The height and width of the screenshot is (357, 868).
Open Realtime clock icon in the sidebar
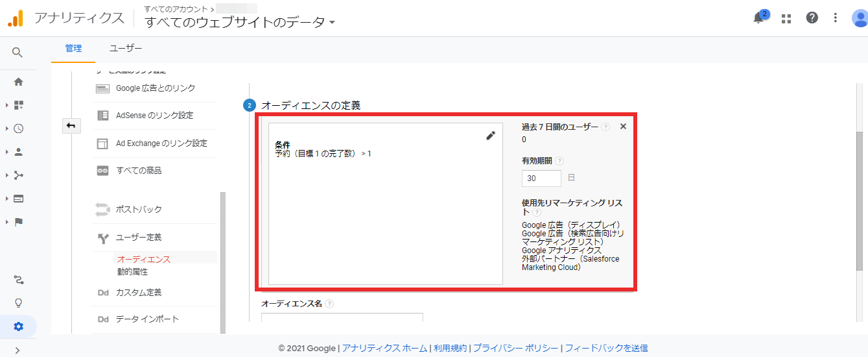coord(18,129)
